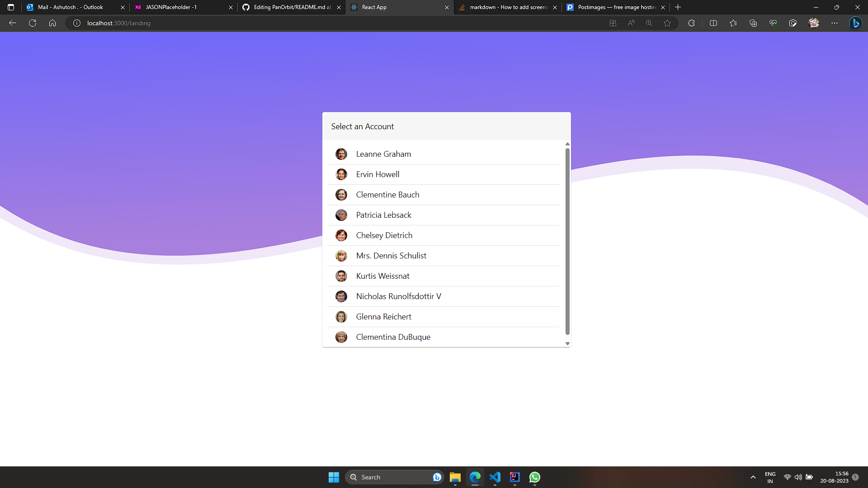Image resolution: width=868 pixels, height=488 pixels.
Task: Show hidden system tray icons
Action: [x=753, y=477]
